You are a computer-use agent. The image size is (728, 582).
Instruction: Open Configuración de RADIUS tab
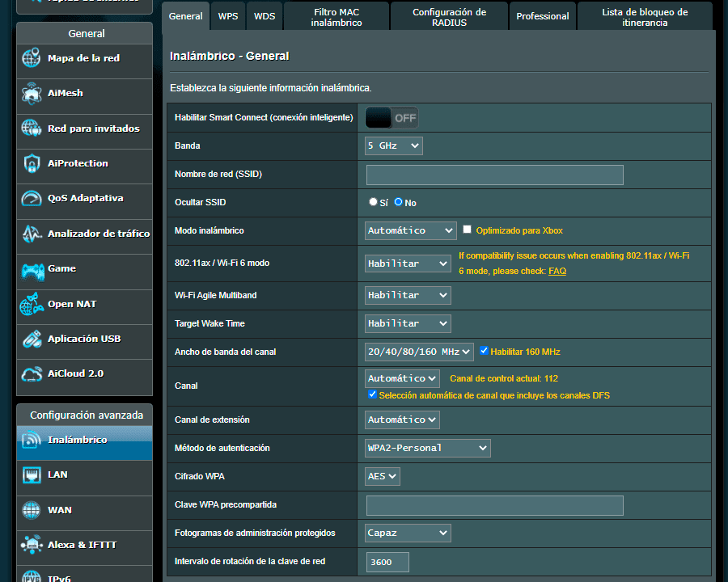pyautogui.click(x=450, y=17)
